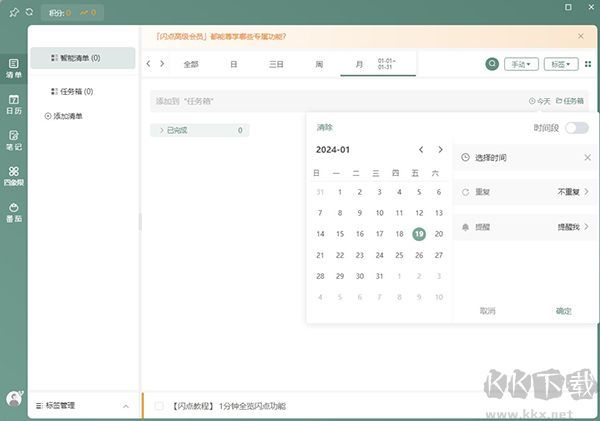Click the green search magnifier icon
Image resolution: width=600 pixels, height=421 pixels.
pos(492,64)
